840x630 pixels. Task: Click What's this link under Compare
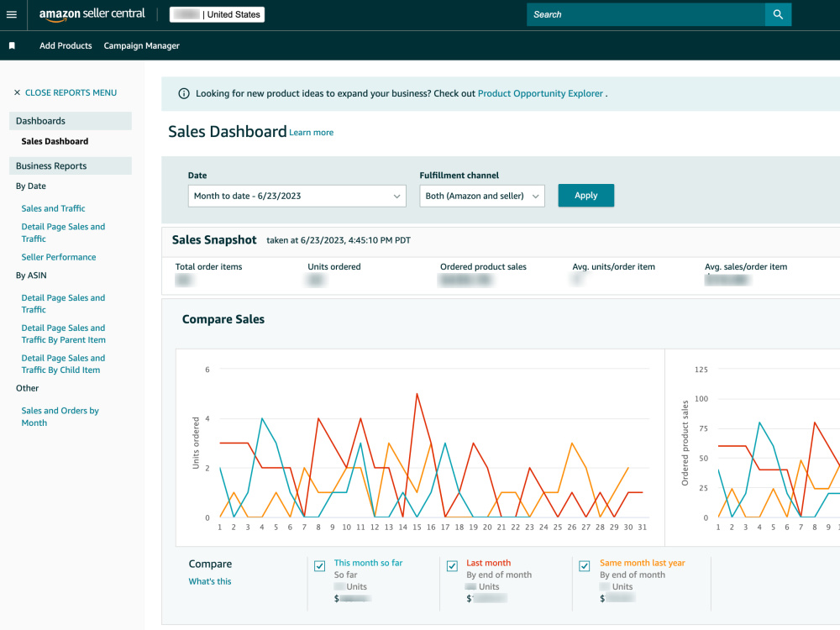(210, 581)
